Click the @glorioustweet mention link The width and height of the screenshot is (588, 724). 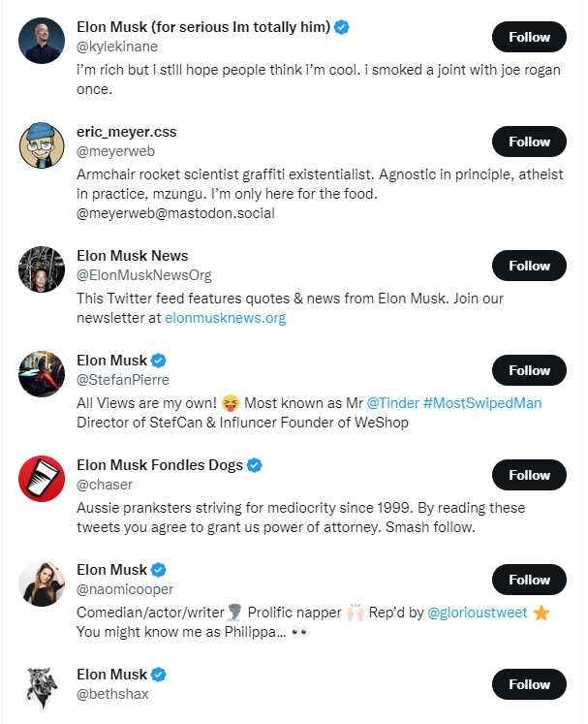(477, 612)
